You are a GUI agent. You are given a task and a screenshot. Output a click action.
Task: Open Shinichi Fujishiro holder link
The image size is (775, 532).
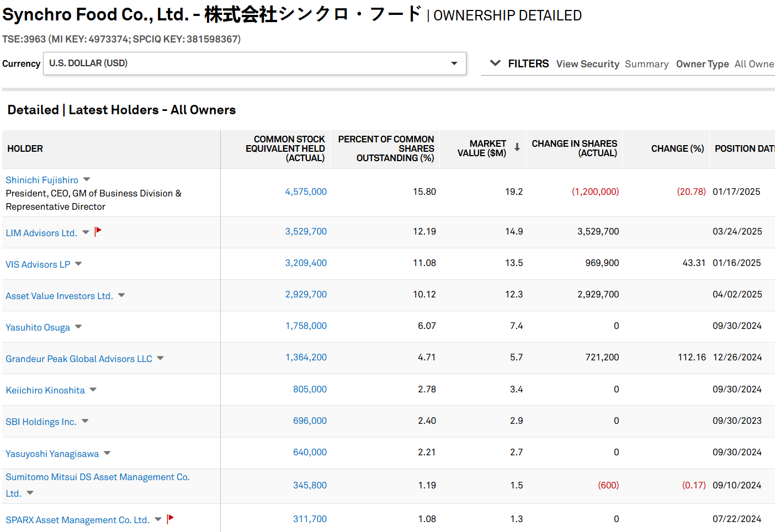click(x=42, y=180)
